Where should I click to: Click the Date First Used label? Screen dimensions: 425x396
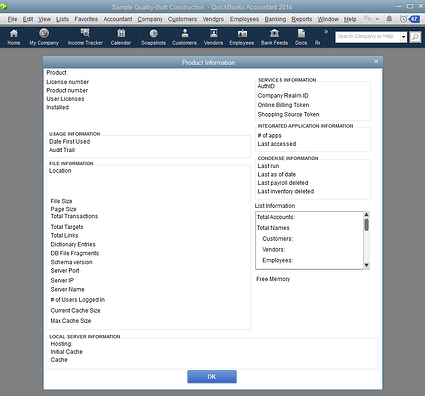click(69, 142)
